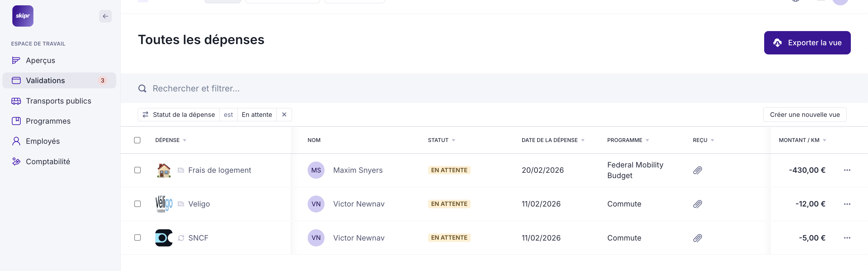The height and width of the screenshot is (271, 868).
Task: Click the Veligo merchant logo
Action: pyautogui.click(x=164, y=204)
